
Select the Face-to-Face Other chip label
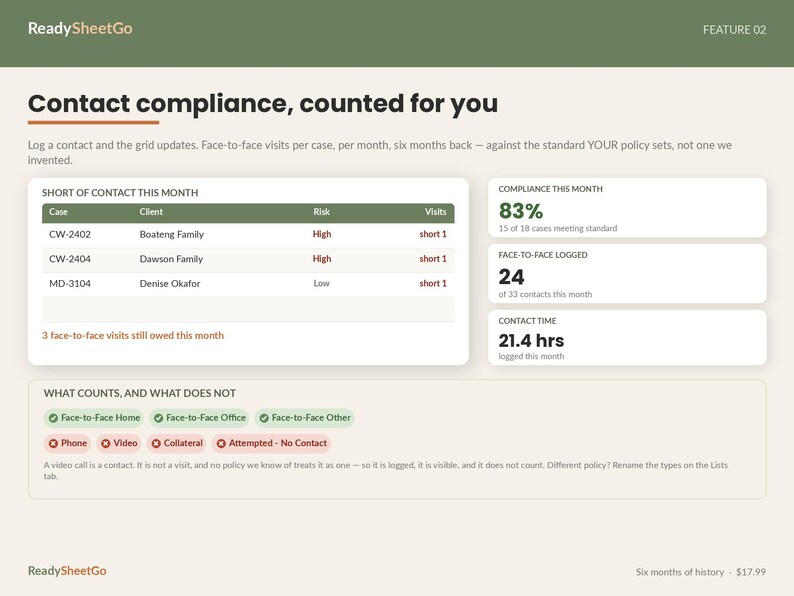[311, 418]
